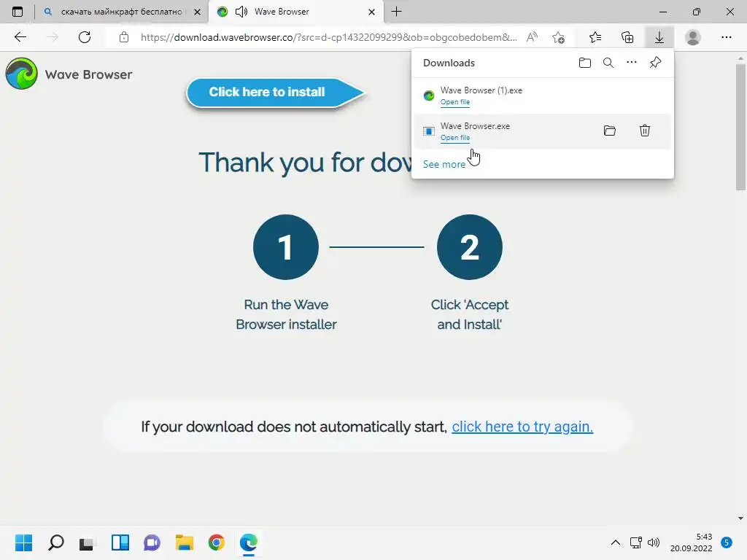Screen dimensions: 747x560
Task: Refresh the current page
Action: (85, 37)
